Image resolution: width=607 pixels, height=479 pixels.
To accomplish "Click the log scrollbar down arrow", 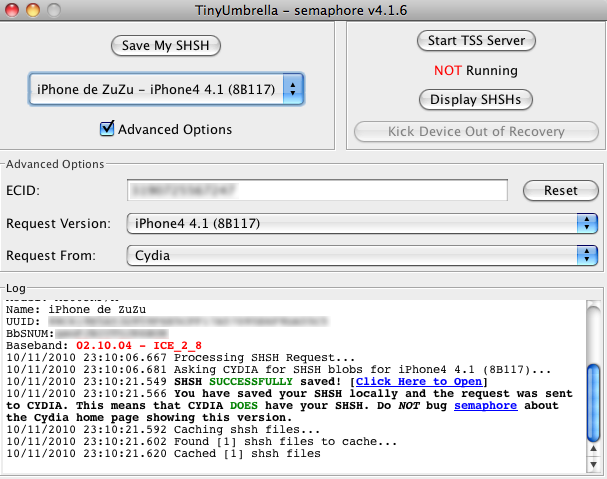I will pyautogui.click(x=593, y=464).
